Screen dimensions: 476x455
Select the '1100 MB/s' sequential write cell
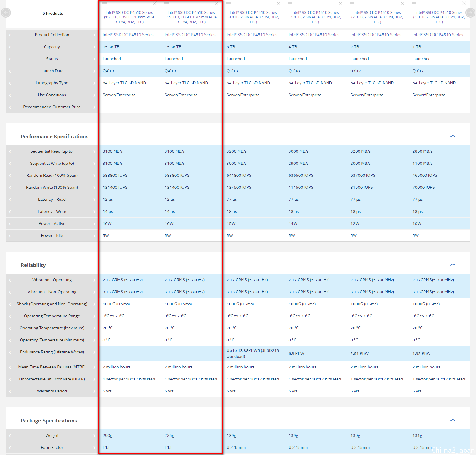pyautogui.click(x=439, y=163)
